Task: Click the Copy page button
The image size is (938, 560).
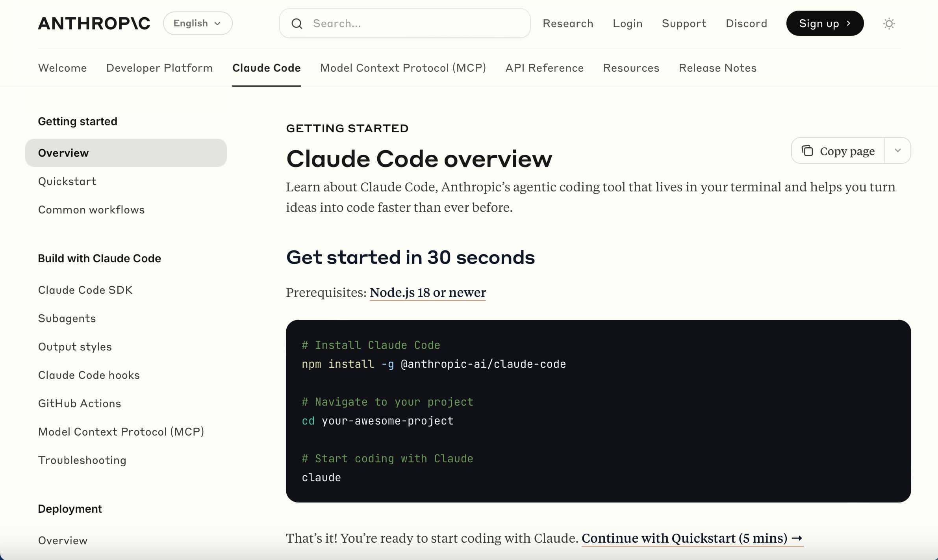Action: pyautogui.click(x=838, y=150)
